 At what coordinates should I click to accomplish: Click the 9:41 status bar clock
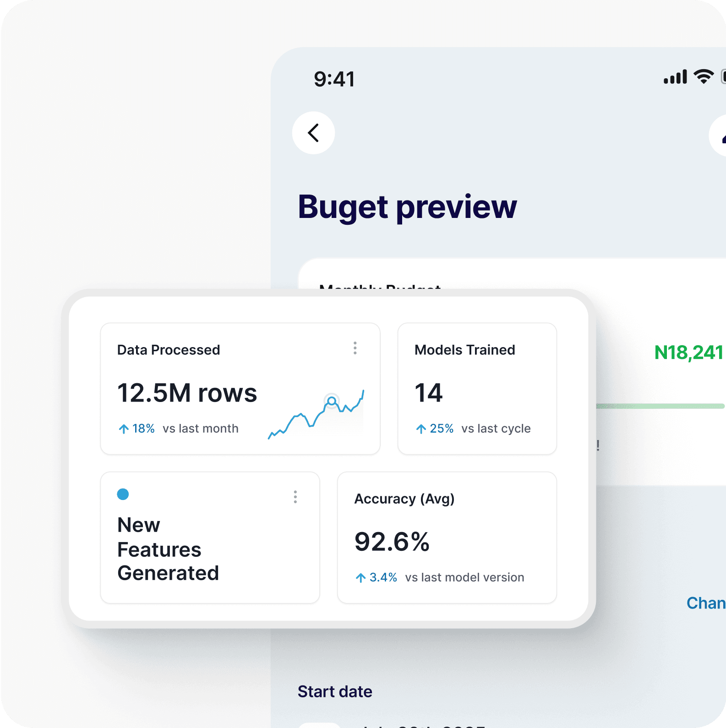tap(334, 79)
